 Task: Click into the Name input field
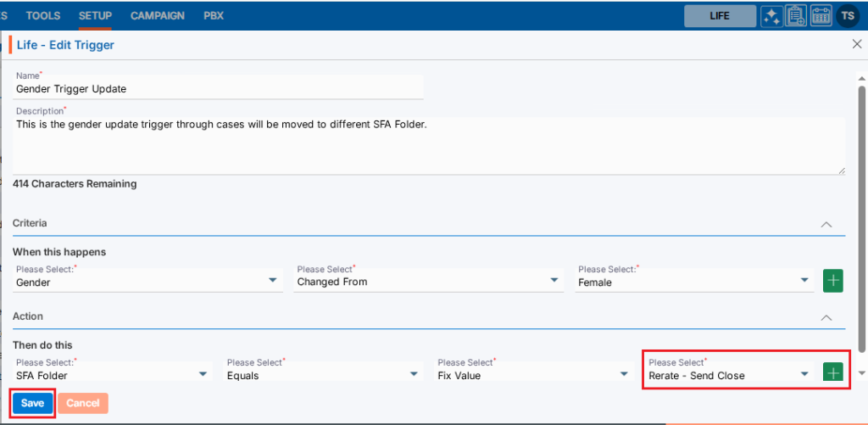pos(218,88)
